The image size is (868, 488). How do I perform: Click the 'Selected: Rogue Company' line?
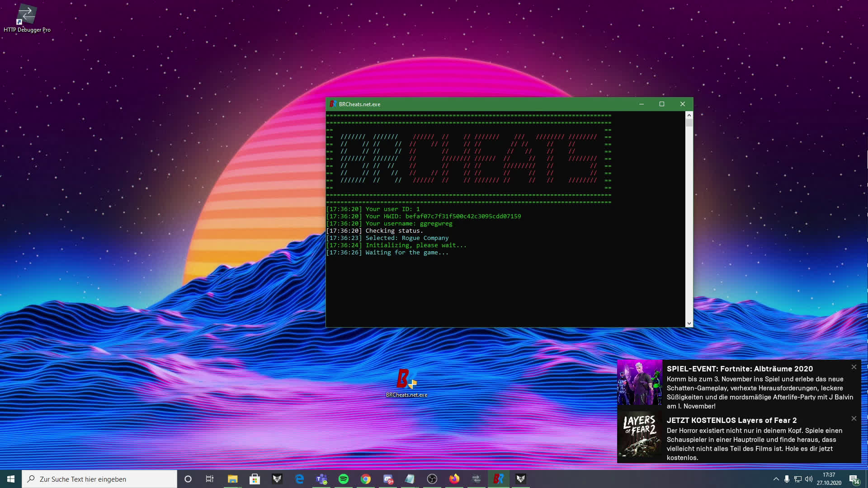point(387,238)
